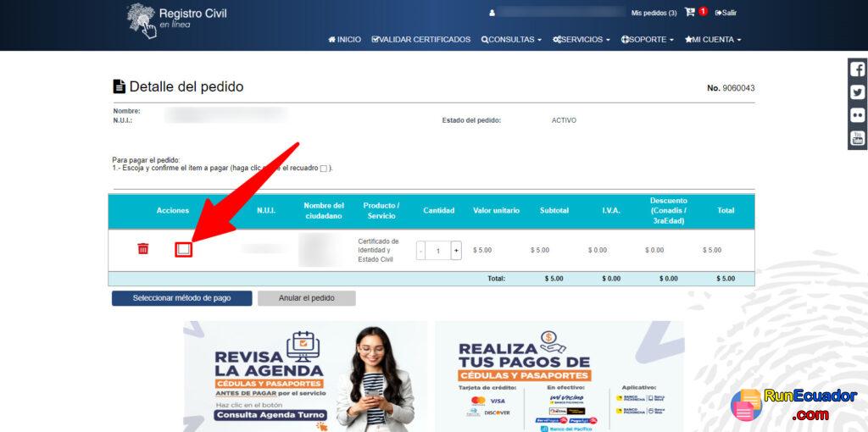Click the Acciones column header
The image size is (868, 432).
pos(173,211)
